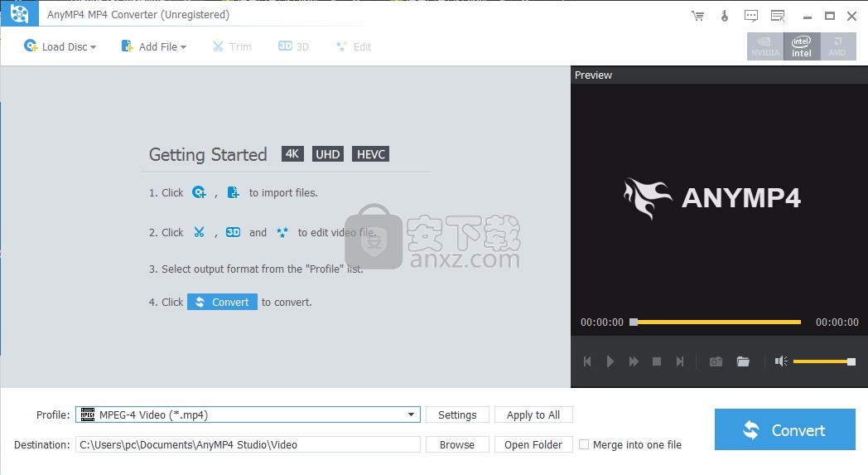The height and width of the screenshot is (475, 868).
Task: Mute the preview speaker
Action: 781,361
